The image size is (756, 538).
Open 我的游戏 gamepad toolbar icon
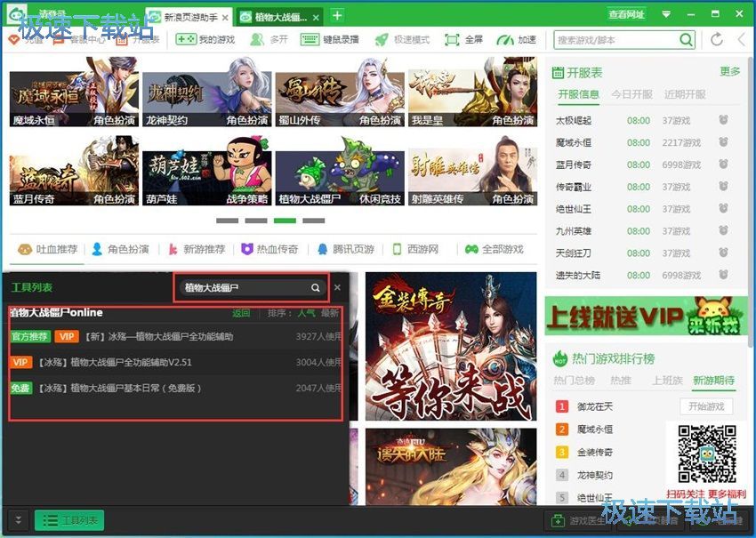[x=186, y=39]
